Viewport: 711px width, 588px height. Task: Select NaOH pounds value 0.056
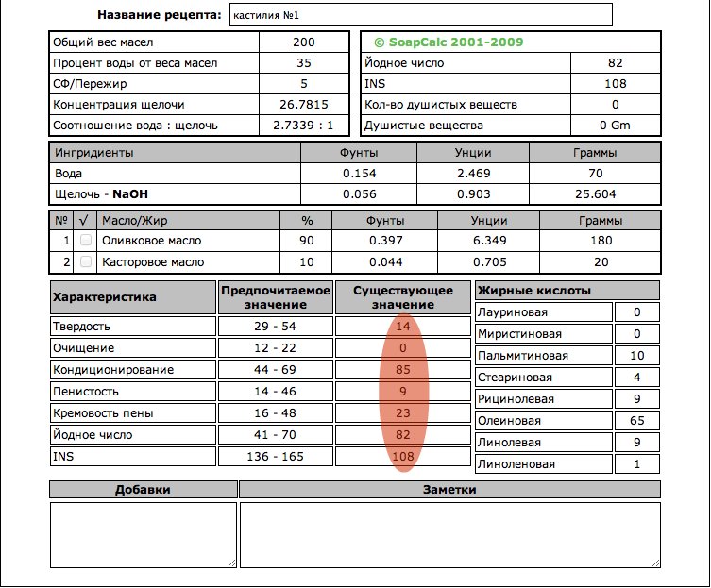coord(359,194)
